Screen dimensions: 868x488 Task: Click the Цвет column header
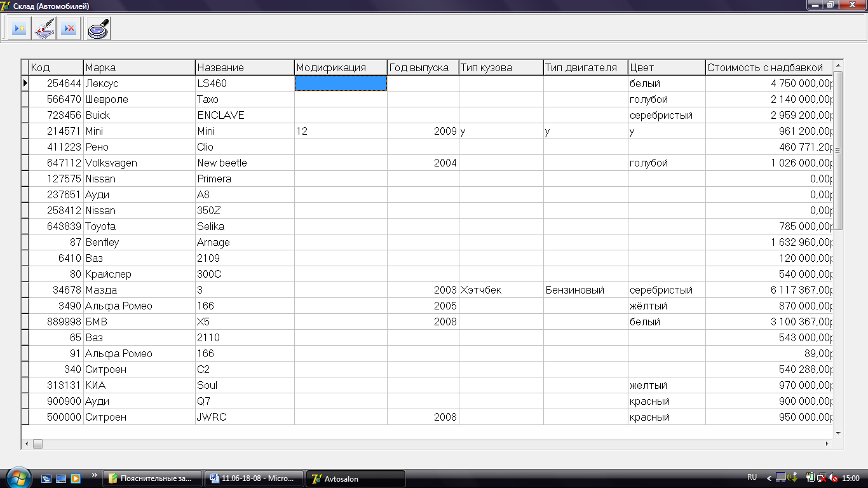click(x=667, y=67)
